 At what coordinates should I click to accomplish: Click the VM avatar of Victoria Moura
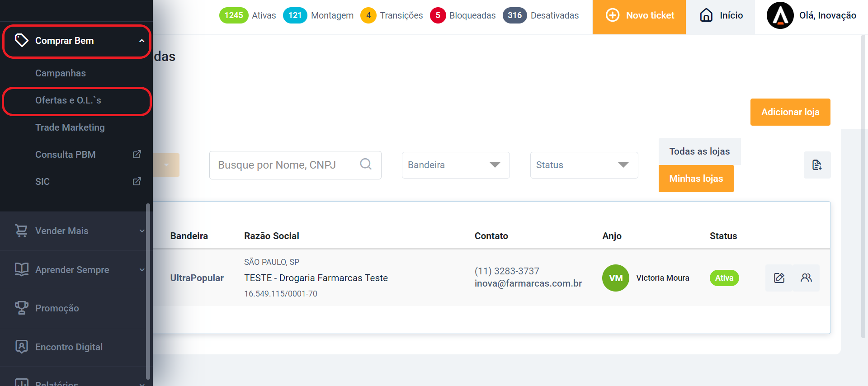615,278
